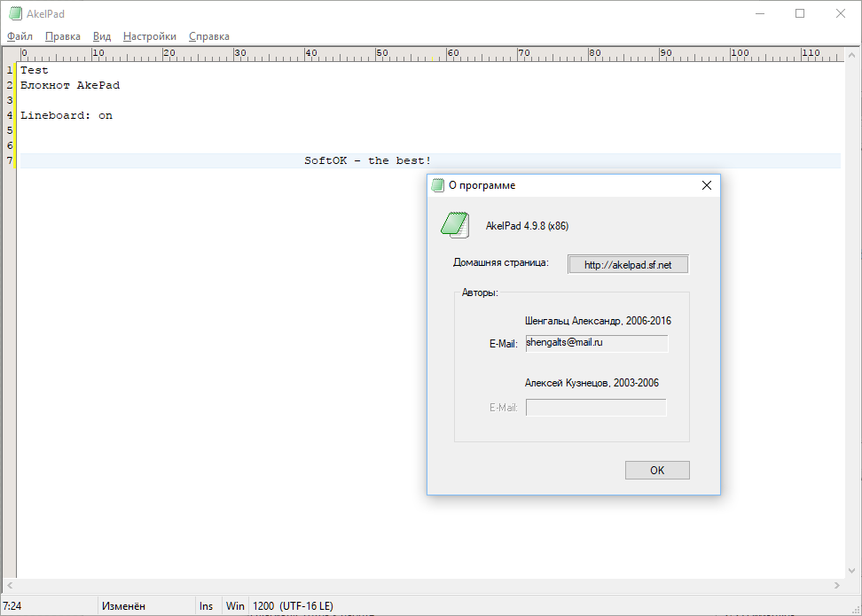Click the 'AkelPad 4.9.8 (x86)' version text

(527, 226)
